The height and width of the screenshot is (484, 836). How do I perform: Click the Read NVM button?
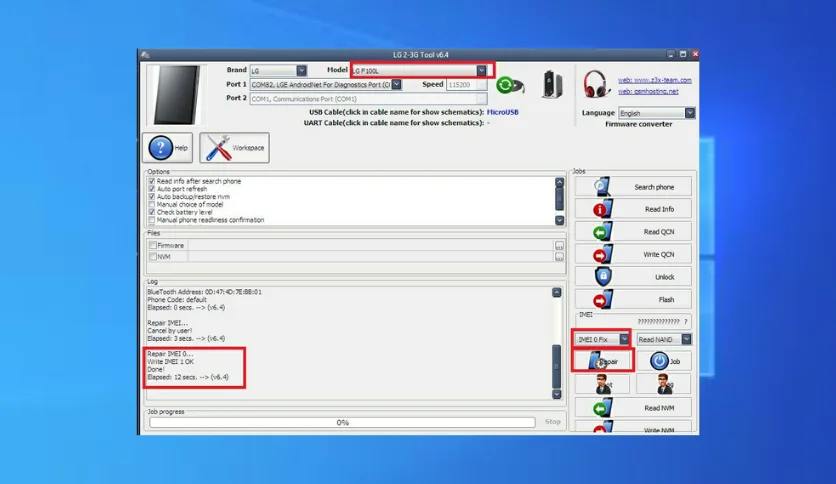633,408
